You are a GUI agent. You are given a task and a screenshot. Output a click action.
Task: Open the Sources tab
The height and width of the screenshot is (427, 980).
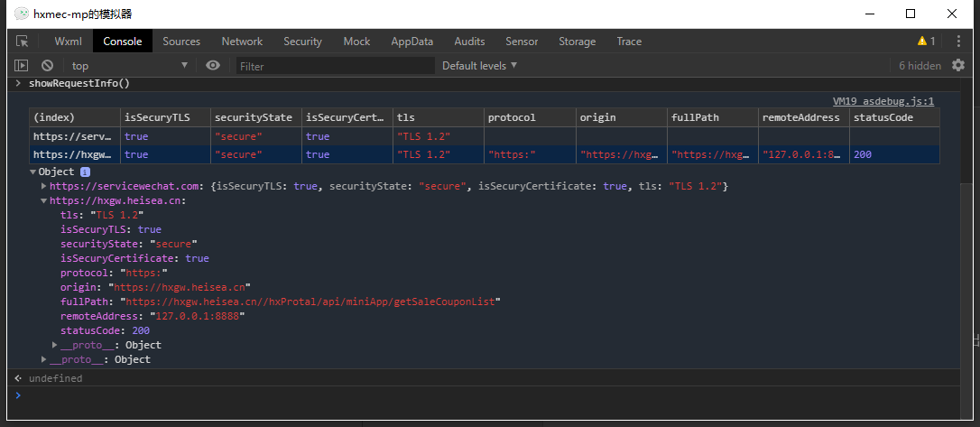(181, 42)
